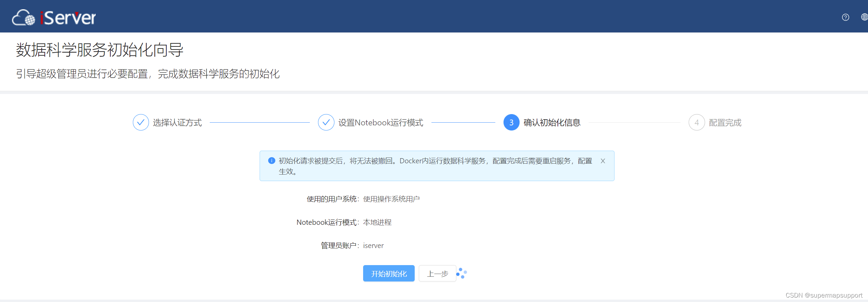Select the 配置完成 step label

click(x=725, y=123)
